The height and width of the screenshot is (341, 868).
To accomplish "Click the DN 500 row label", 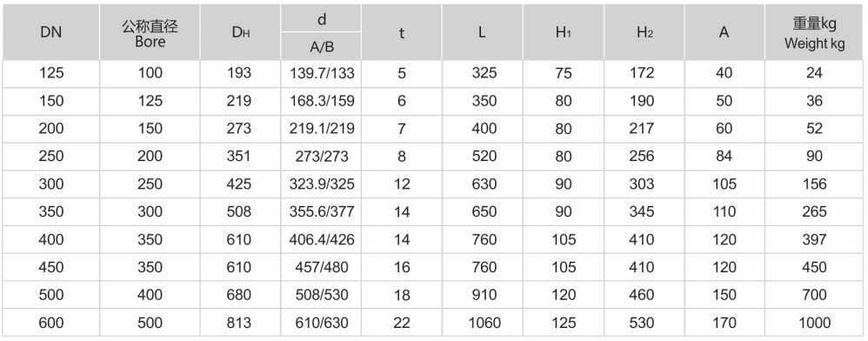I will (51, 295).
